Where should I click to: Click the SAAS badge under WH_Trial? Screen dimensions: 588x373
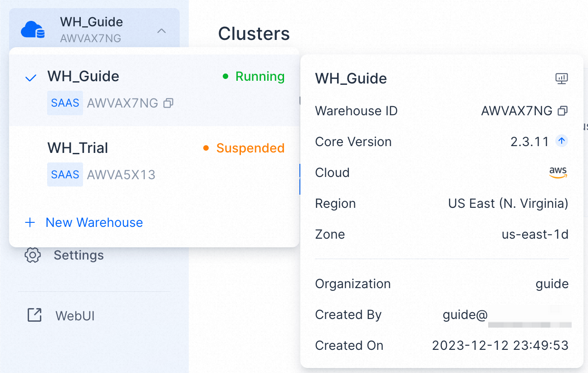click(65, 175)
